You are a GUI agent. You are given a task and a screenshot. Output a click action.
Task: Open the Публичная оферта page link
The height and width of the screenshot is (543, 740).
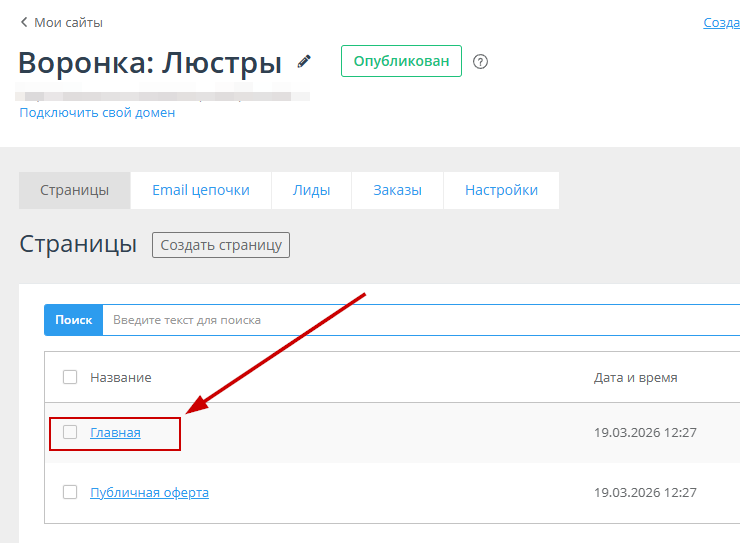pyautogui.click(x=149, y=493)
